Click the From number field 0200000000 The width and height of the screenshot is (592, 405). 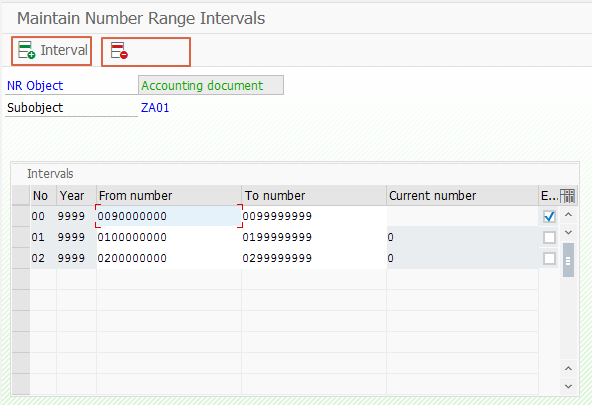(x=169, y=259)
